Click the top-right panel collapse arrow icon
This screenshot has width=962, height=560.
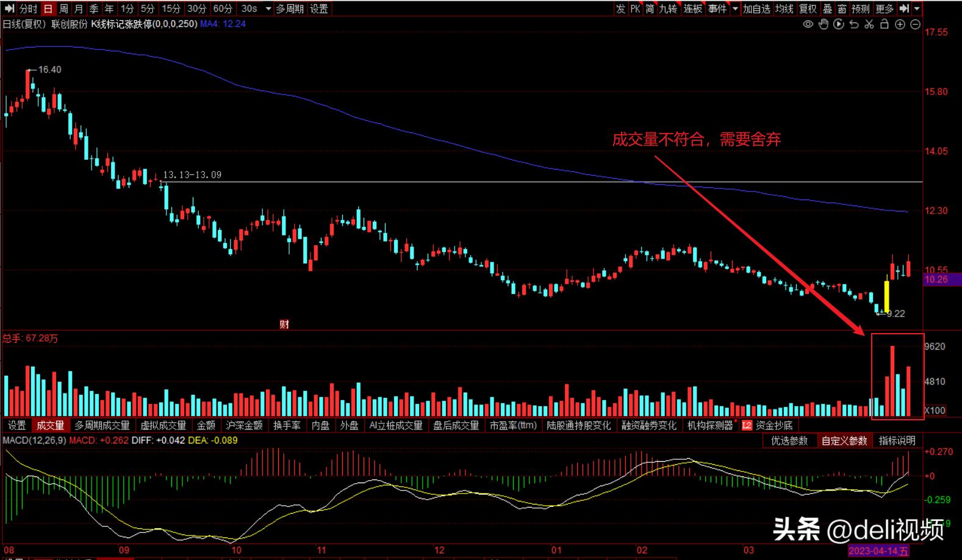click(905, 9)
